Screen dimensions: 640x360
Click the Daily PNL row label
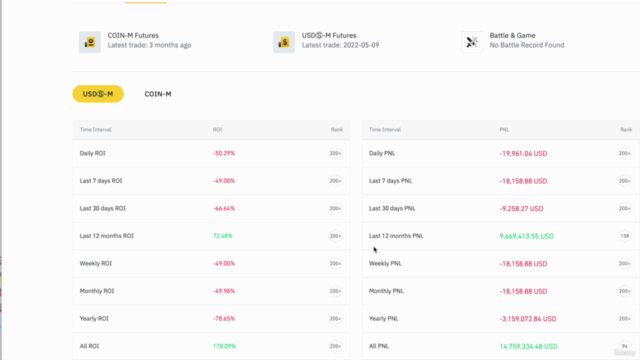pyautogui.click(x=382, y=153)
